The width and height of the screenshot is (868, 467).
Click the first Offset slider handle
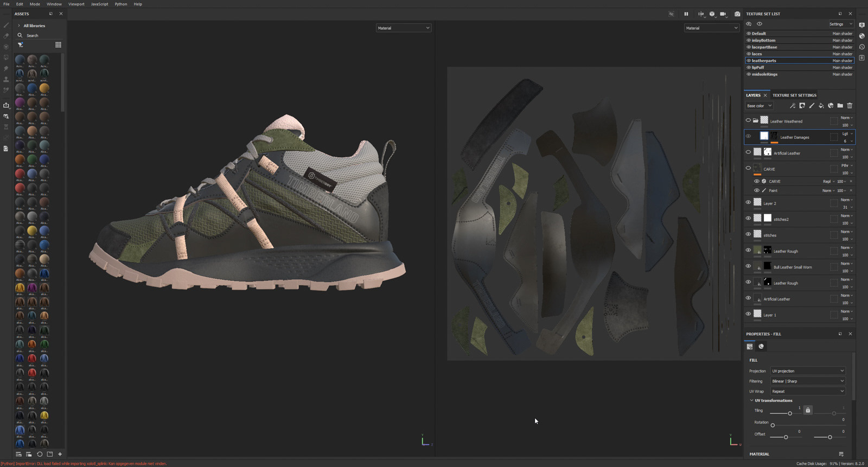(786, 437)
